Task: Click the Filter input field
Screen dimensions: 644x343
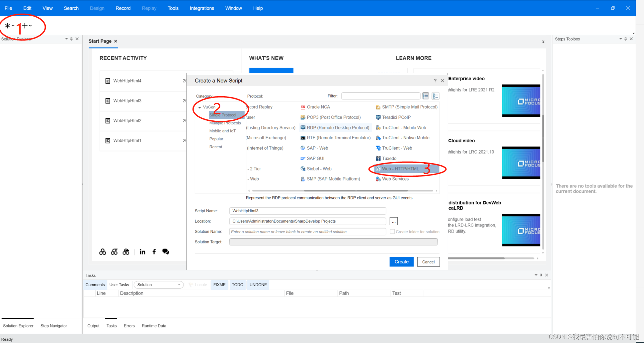Action: 381,96
